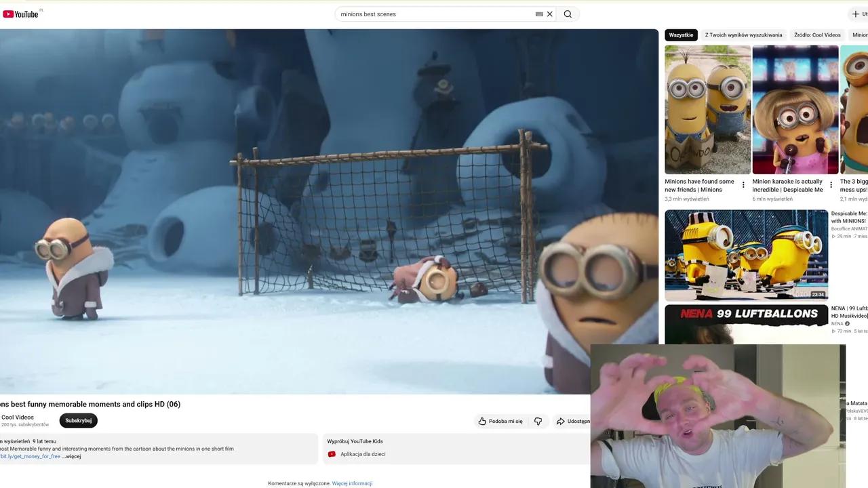The width and height of the screenshot is (868, 488).
Task: Select the 'Źródło: Cool Videos' chip
Action: (817, 35)
